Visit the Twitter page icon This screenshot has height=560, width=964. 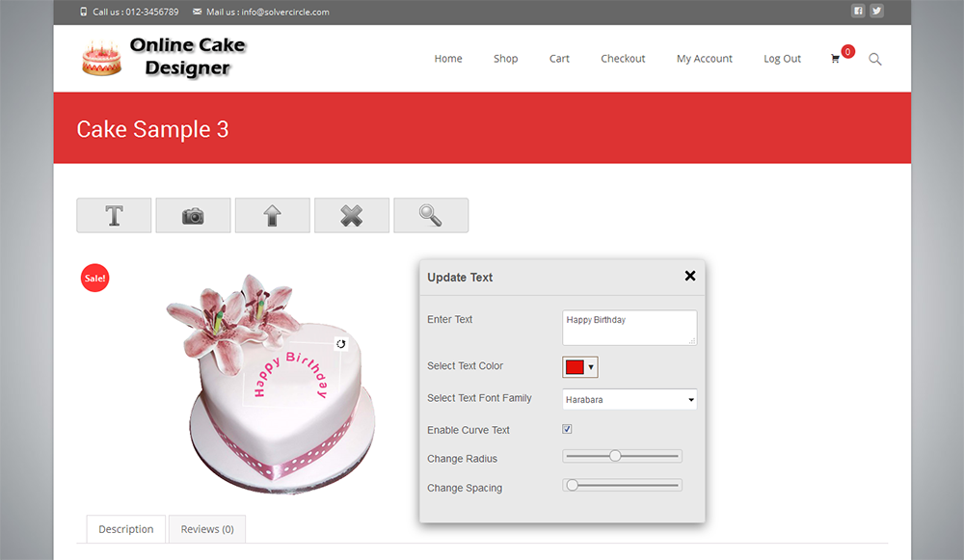[876, 11]
